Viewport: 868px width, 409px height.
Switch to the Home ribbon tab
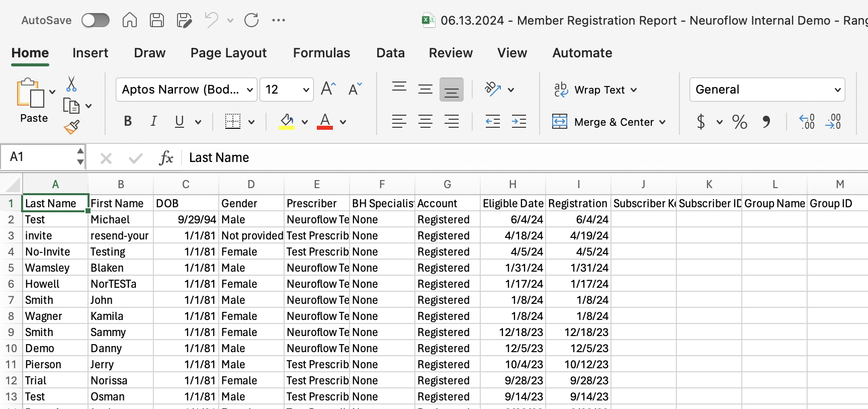(x=30, y=53)
